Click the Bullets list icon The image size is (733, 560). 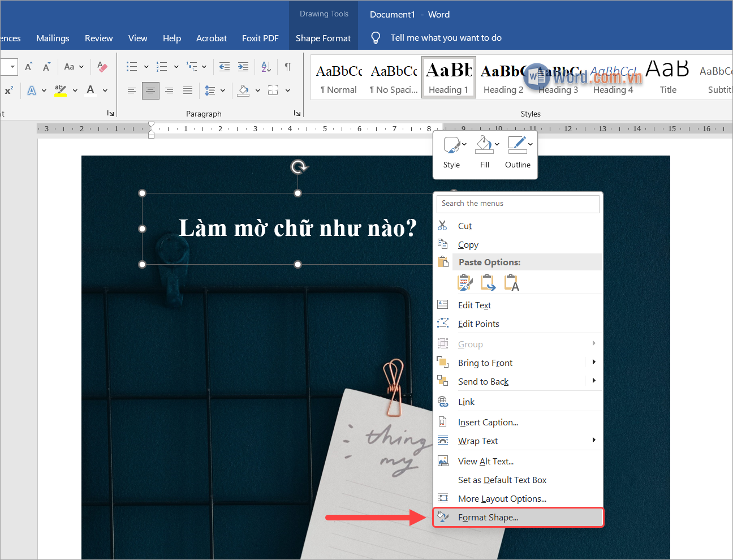pos(132,67)
